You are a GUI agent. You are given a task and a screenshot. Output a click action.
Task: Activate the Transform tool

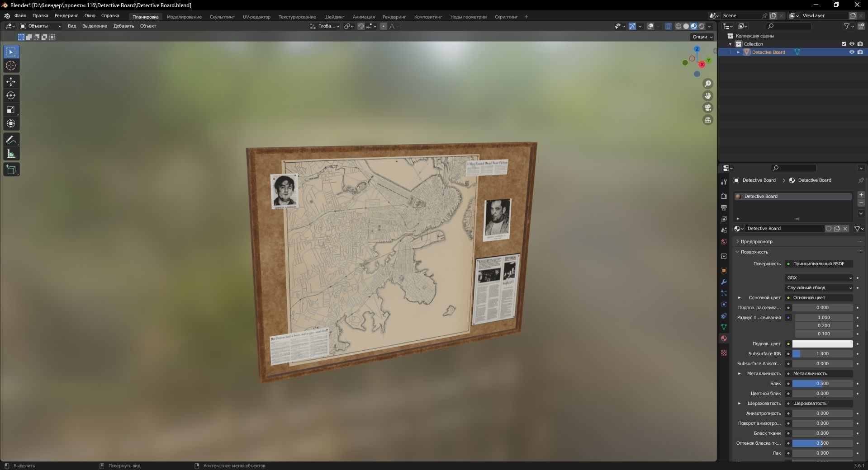pos(11,123)
